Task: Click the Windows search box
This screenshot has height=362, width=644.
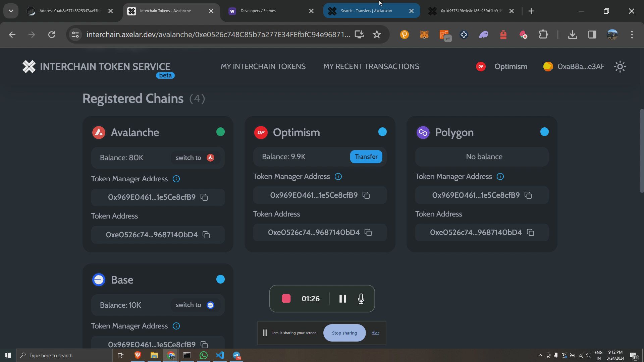Action: 64,355
